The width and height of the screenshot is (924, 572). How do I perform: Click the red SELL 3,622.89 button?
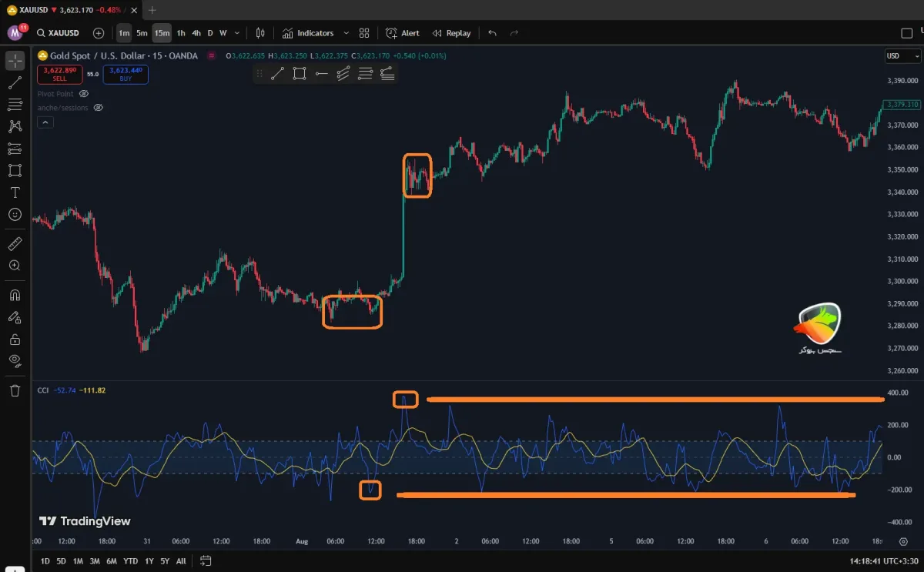59,74
